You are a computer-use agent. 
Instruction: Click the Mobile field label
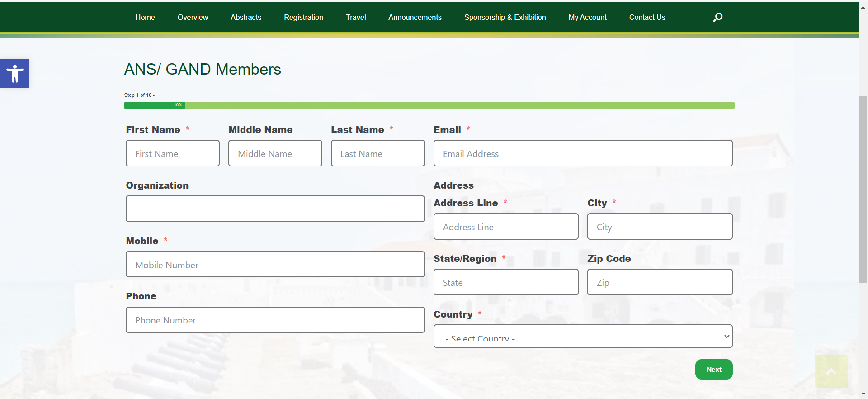142,241
